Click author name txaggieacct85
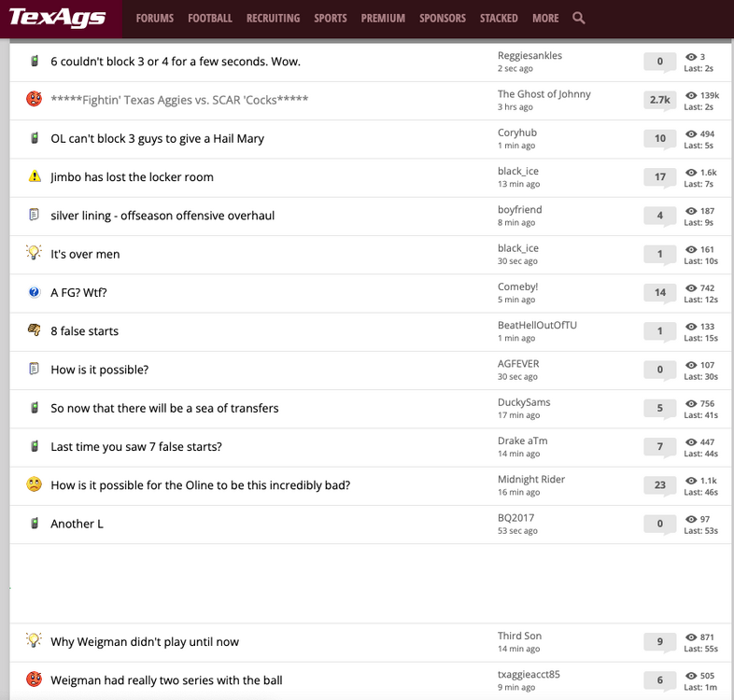The height and width of the screenshot is (700, 734). pyautogui.click(x=529, y=674)
